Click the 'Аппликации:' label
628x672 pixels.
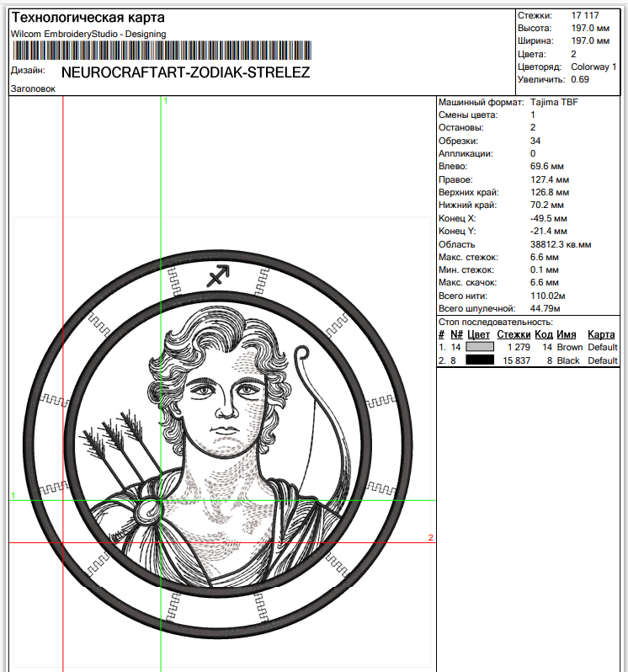coord(466,153)
